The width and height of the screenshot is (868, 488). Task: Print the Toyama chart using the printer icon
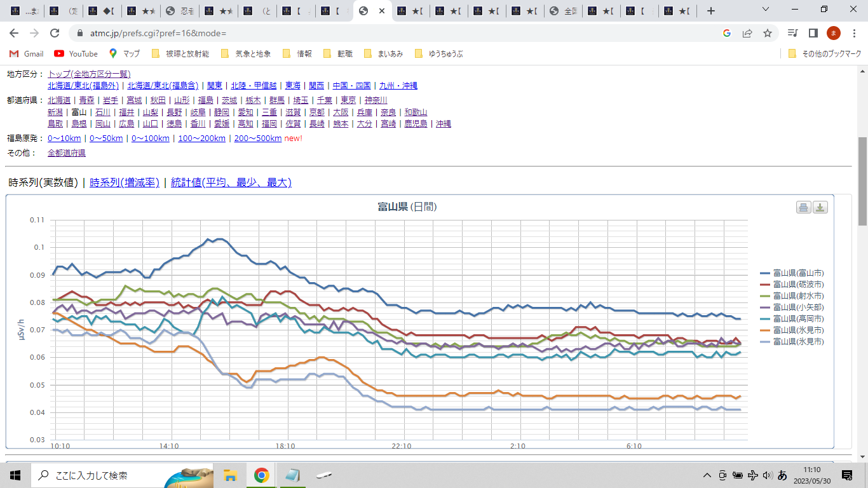(x=803, y=207)
